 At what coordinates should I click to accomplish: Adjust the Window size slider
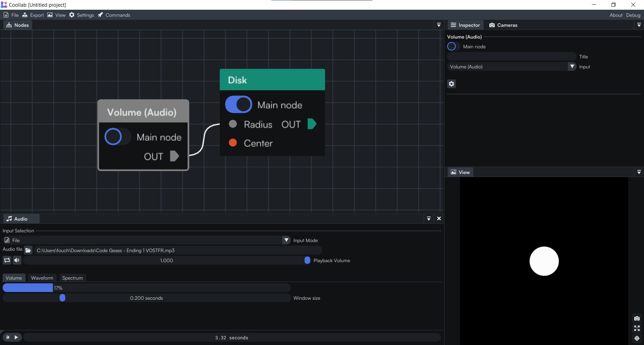tap(147, 298)
